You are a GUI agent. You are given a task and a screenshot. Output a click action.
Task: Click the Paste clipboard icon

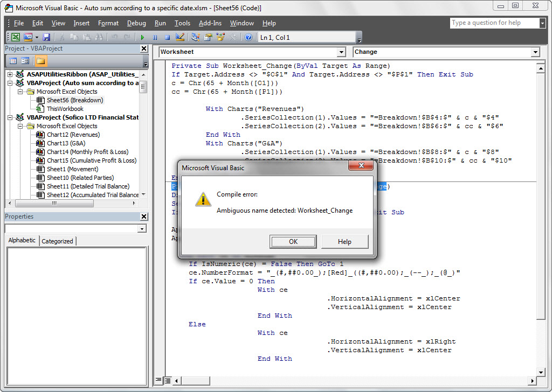[87, 37]
